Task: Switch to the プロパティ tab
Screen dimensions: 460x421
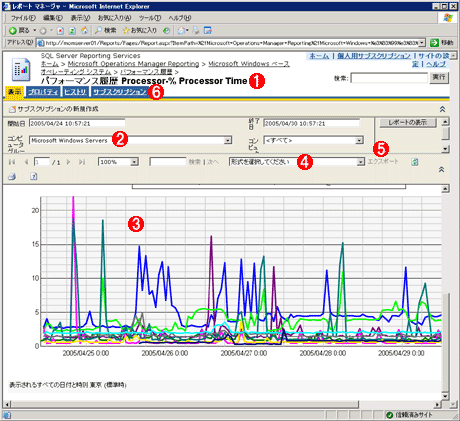Action: [x=43, y=92]
